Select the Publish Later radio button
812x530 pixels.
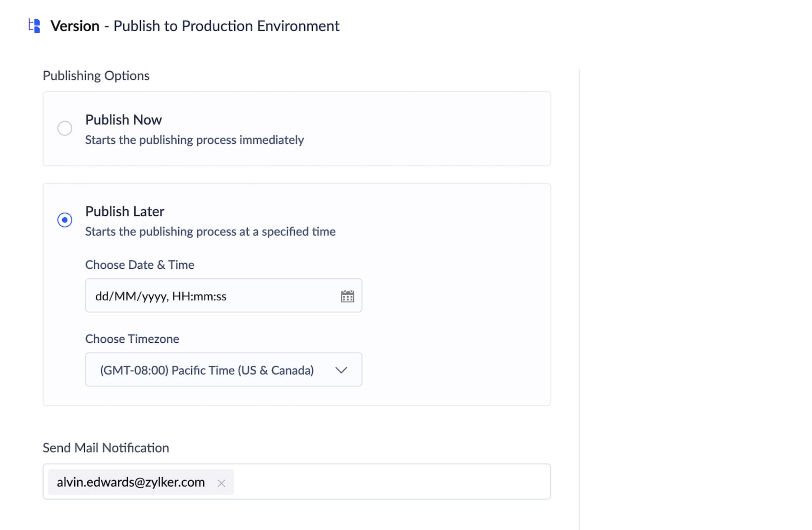65,220
